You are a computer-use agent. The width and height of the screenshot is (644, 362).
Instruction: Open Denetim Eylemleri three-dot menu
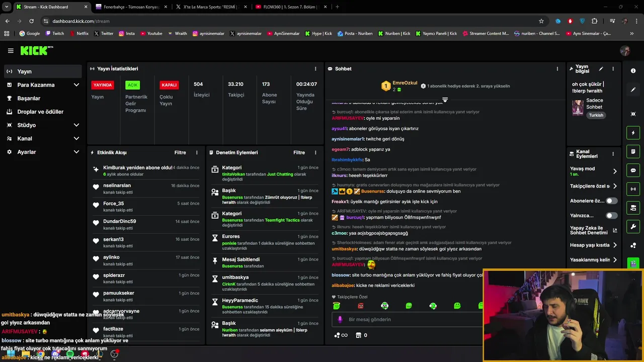point(315,152)
